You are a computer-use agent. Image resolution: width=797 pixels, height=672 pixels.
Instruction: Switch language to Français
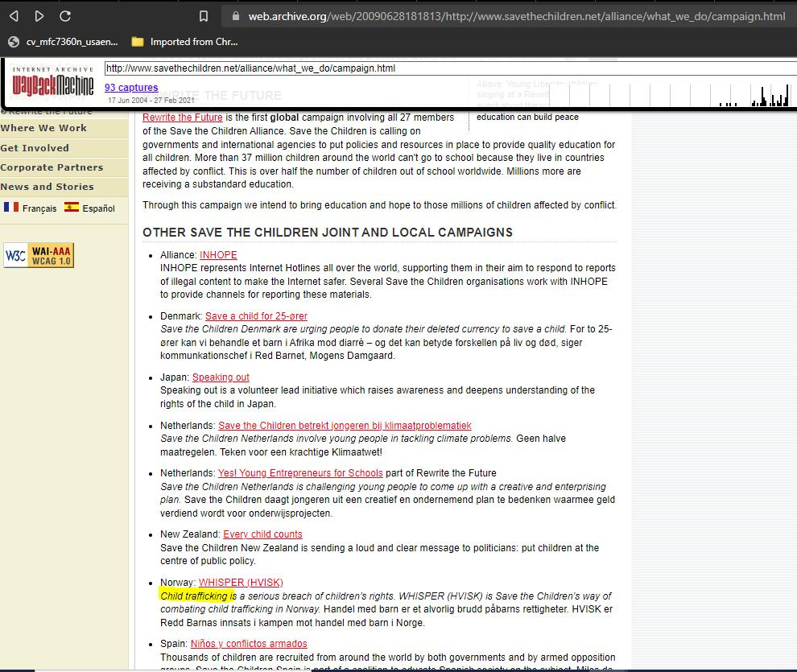(x=39, y=208)
